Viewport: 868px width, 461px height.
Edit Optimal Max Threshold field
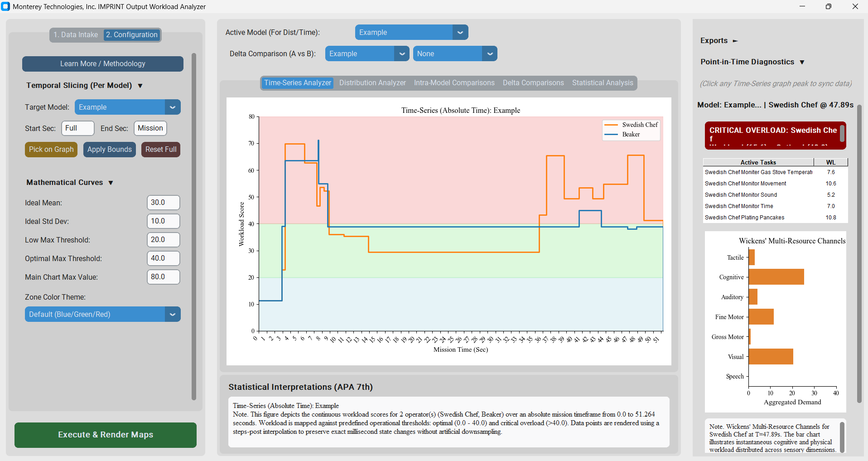tap(164, 258)
